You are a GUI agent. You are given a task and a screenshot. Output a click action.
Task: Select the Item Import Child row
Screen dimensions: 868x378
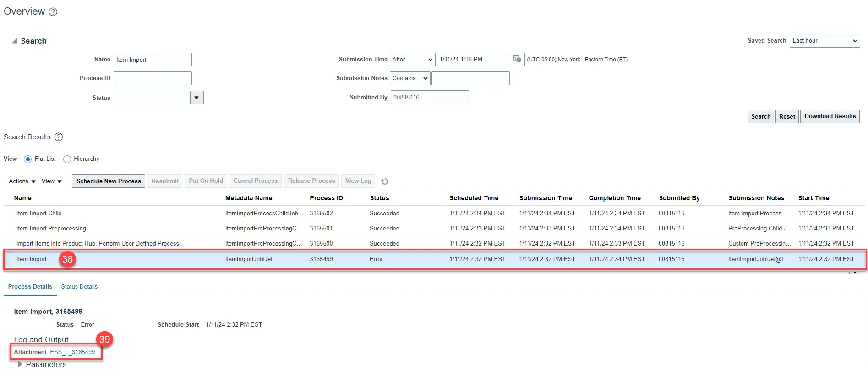point(39,214)
